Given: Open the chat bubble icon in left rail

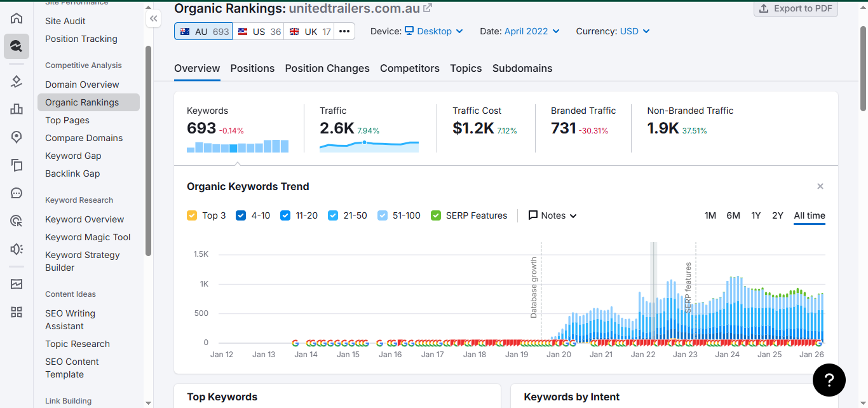Looking at the screenshot, I should coord(17,193).
